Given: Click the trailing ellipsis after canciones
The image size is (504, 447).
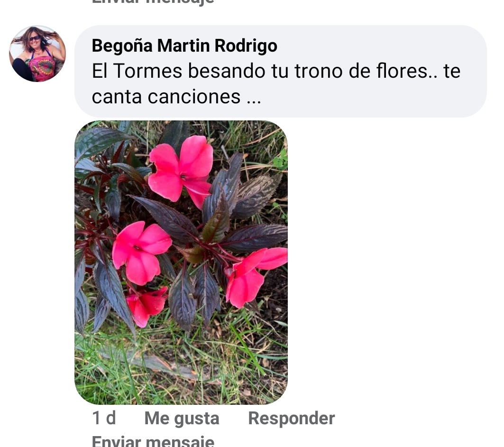Looking at the screenshot, I should (254, 97).
